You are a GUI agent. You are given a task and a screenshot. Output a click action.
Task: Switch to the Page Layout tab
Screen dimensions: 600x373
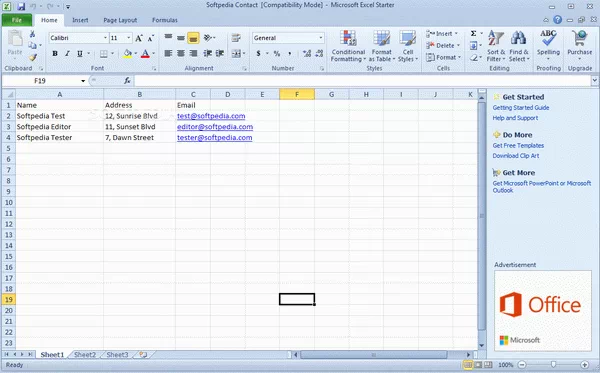(120, 20)
